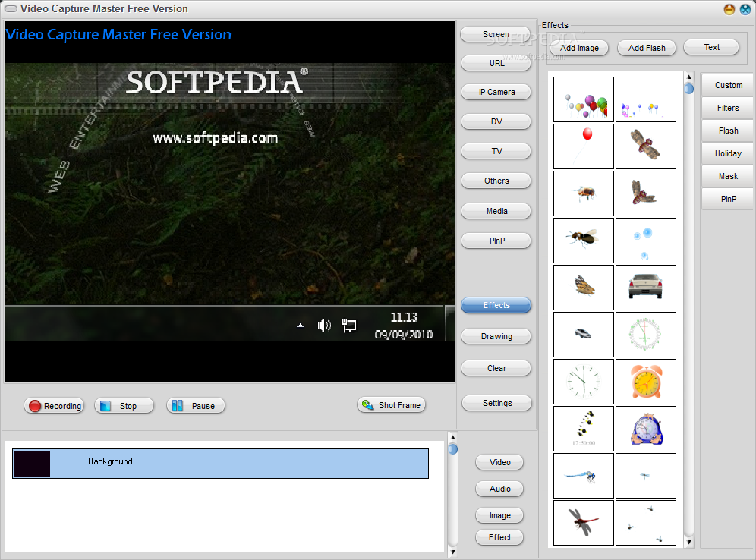756x560 pixels.
Task: Select the colorful balloons bunch effect thumbnail
Action: [x=584, y=99]
